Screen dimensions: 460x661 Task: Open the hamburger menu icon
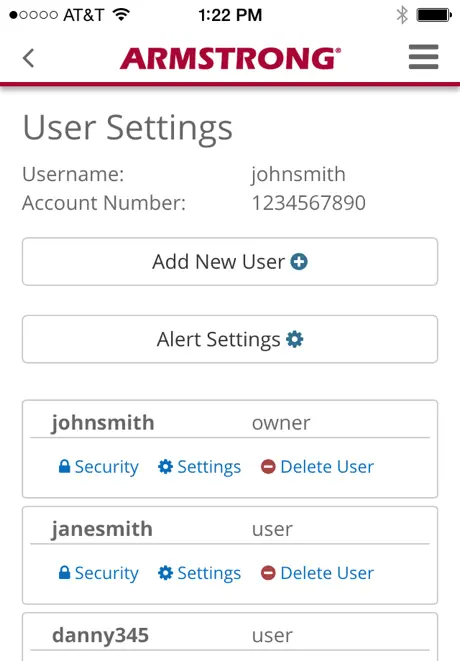pyautogui.click(x=423, y=57)
